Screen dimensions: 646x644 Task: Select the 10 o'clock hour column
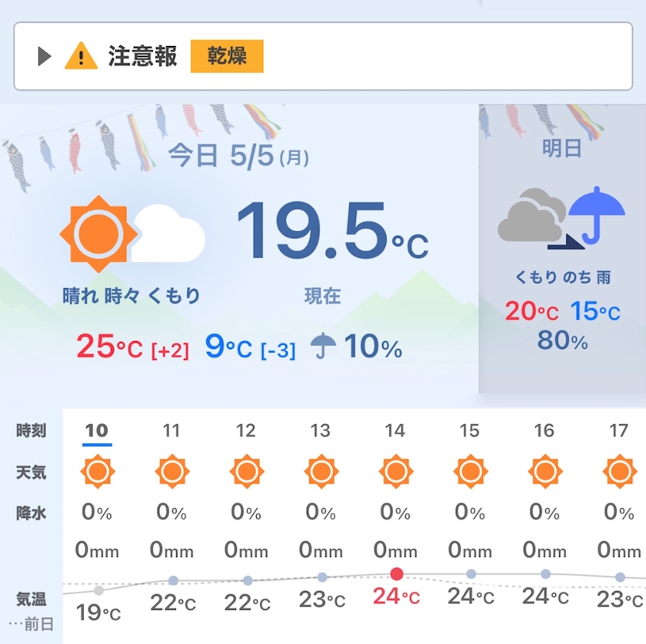point(97,431)
